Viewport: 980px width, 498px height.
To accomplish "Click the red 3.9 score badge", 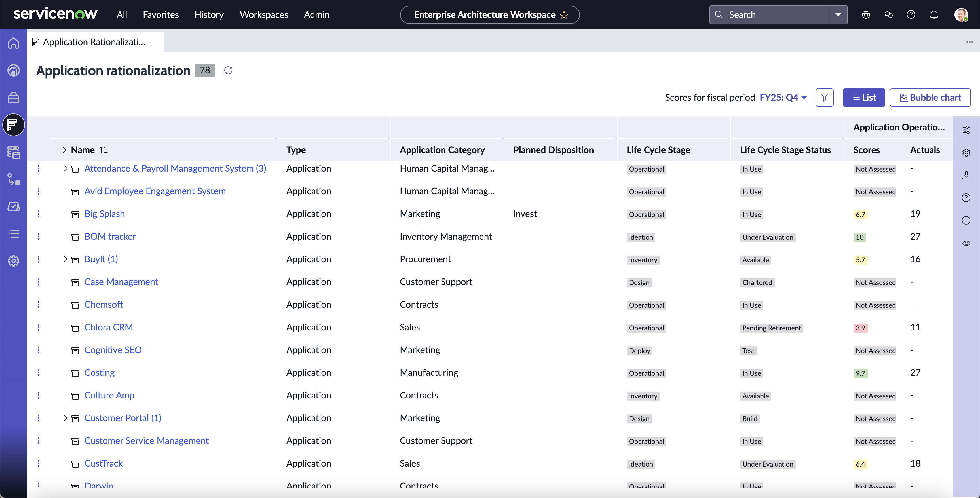I will (861, 328).
